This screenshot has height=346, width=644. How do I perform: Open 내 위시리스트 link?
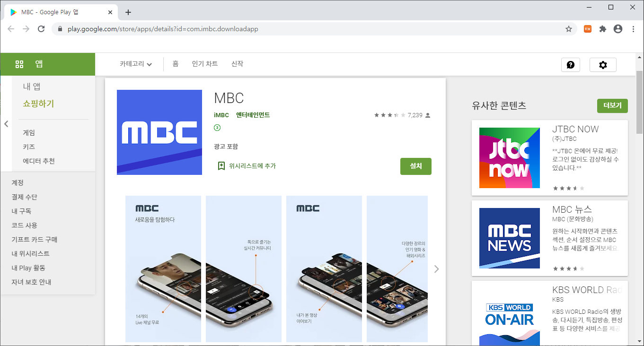pyautogui.click(x=30, y=254)
